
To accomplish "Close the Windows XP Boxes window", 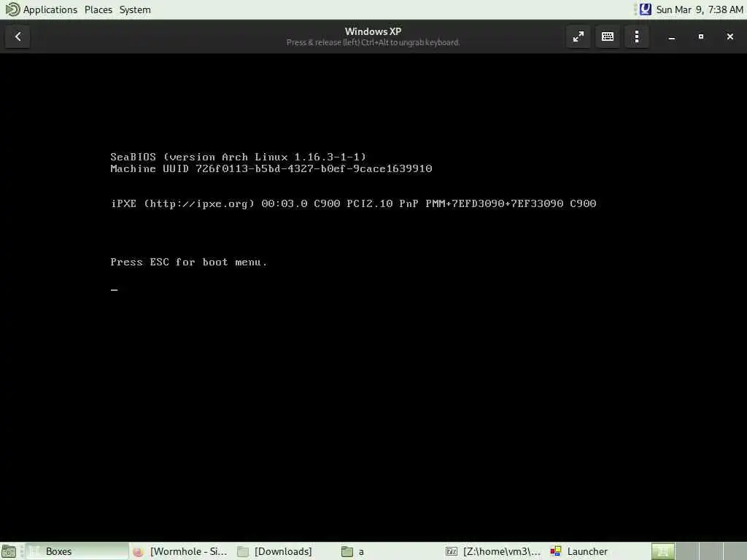I will 729,36.
